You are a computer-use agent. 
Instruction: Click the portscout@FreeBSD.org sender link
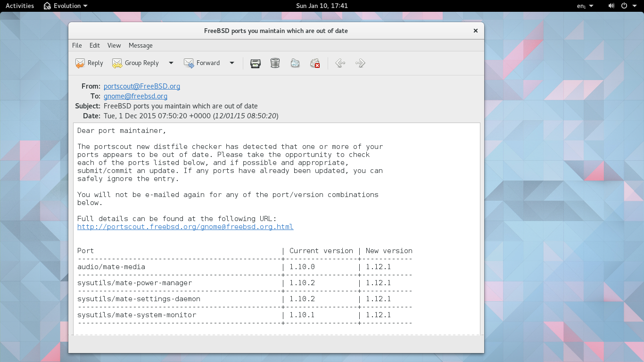tap(142, 86)
